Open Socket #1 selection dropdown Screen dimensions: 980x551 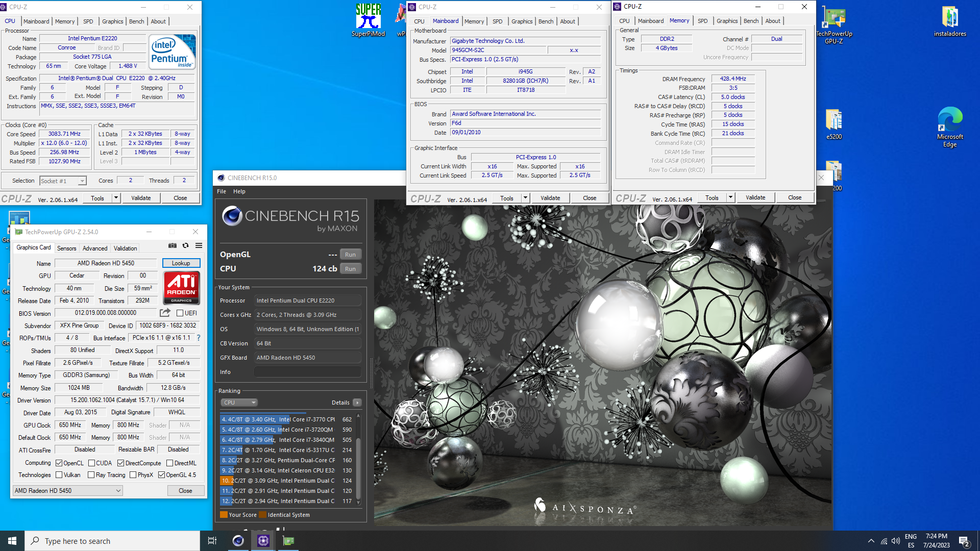coord(63,181)
